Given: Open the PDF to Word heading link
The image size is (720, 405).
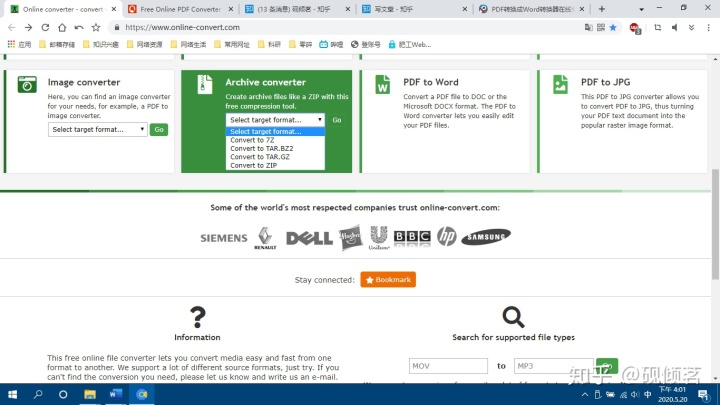Looking at the screenshot, I should (431, 82).
